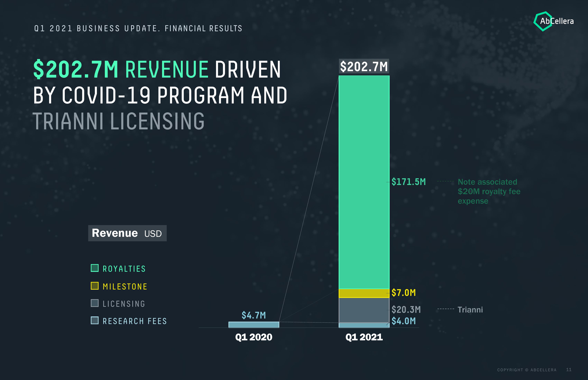Screen dimensions: 588x380
Task: Click the AbCellera hexagon logo
Action: 553,21
